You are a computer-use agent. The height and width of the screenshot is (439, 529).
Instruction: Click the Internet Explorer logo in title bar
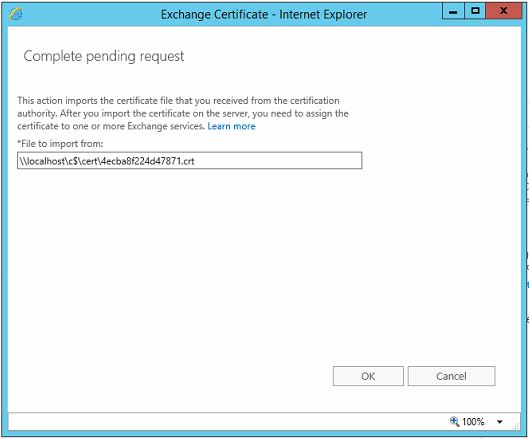tap(16, 14)
